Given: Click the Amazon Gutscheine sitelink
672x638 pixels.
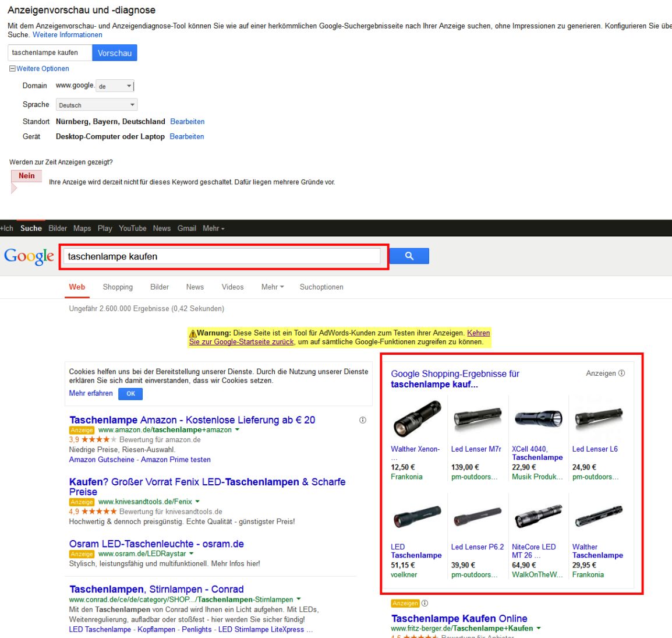Looking at the screenshot, I should [101, 460].
